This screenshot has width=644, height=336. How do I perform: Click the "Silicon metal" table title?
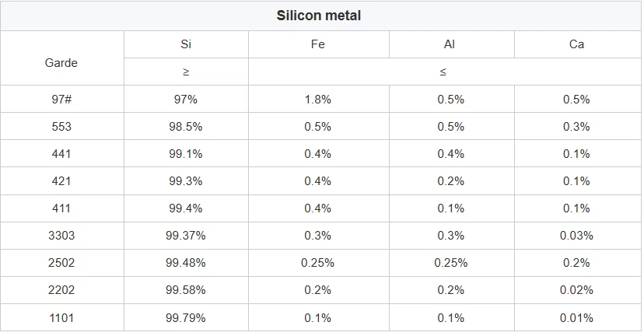pos(319,16)
